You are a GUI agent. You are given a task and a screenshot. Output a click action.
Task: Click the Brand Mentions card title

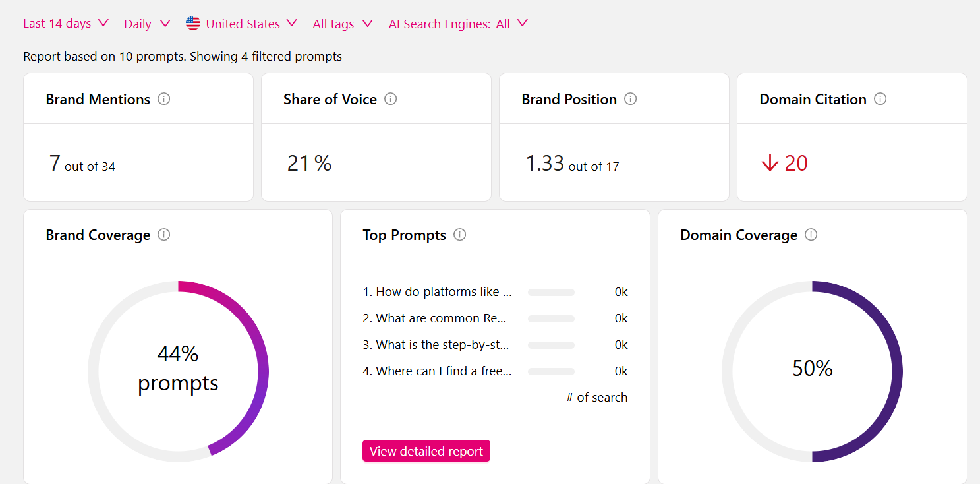(x=98, y=99)
